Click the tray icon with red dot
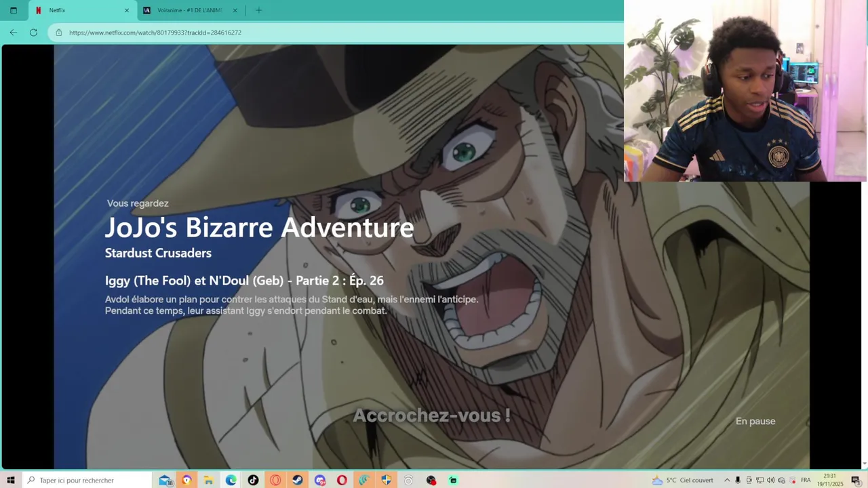This screenshot has width=868, height=488. tap(792, 480)
